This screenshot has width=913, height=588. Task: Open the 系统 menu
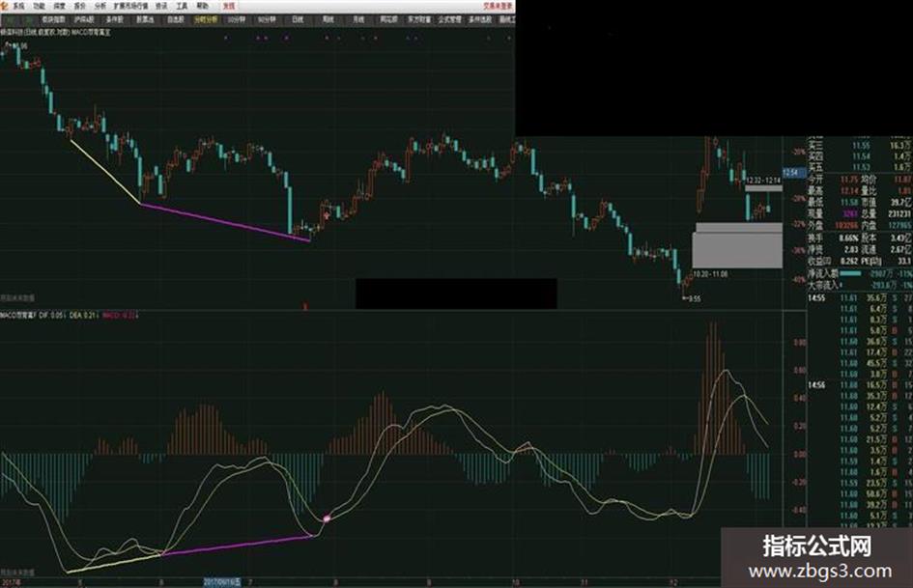(x=18, y=6)
